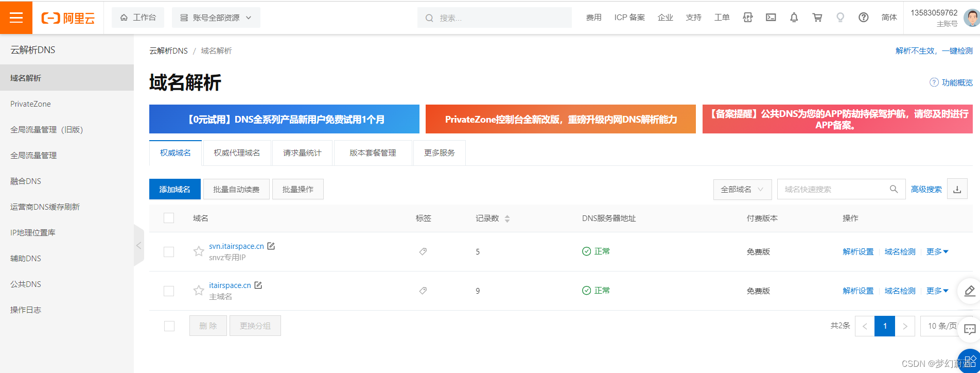This screenshot has height=373, width=980.
Task: Click the lightbulb icon in top bar
Action: tap(840, 18)
